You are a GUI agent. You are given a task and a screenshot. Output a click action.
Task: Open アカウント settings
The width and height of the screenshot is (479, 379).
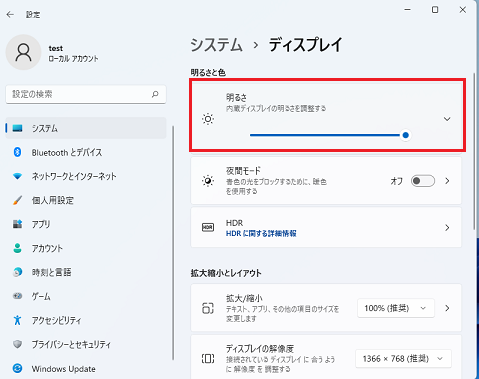86,248
